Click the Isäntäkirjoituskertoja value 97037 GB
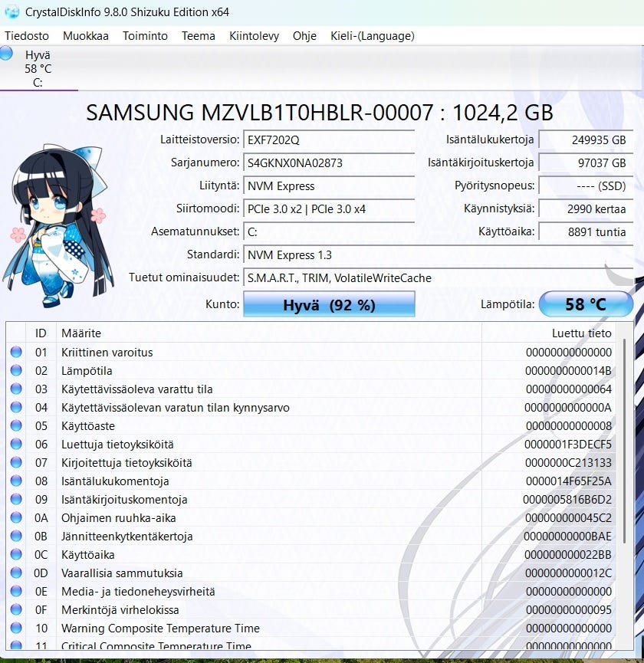This screenshot has width=644, height=663. click(586, 162)
